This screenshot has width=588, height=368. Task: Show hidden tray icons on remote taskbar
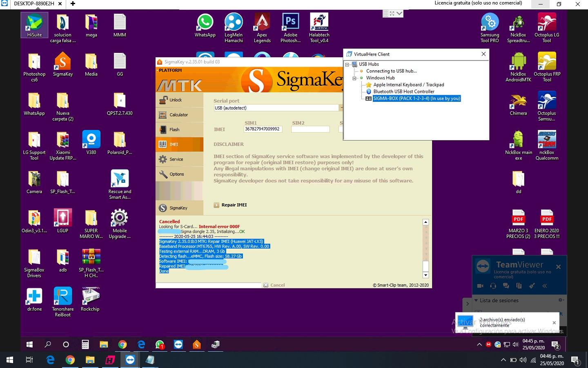[479, 345]
